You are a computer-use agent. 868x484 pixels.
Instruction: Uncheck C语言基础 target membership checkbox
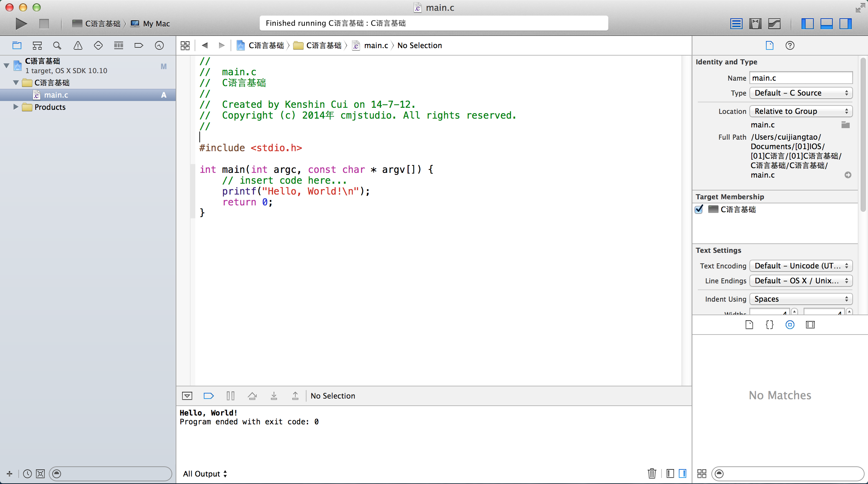[x=699, y=209]
